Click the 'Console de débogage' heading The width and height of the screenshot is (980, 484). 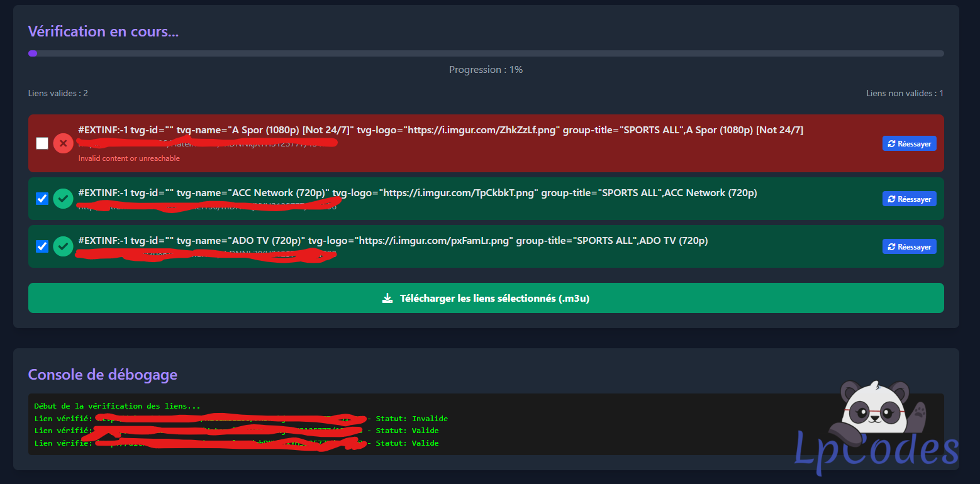click(103, 375)
